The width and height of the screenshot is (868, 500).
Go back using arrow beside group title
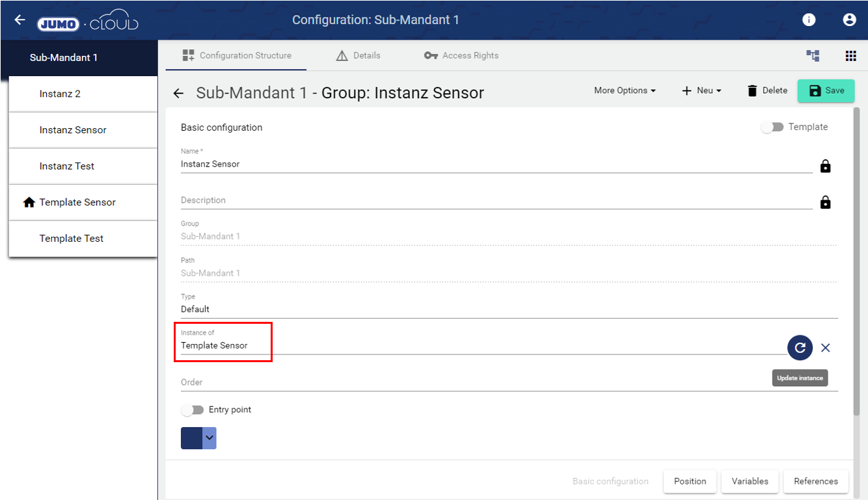[178, 94]
